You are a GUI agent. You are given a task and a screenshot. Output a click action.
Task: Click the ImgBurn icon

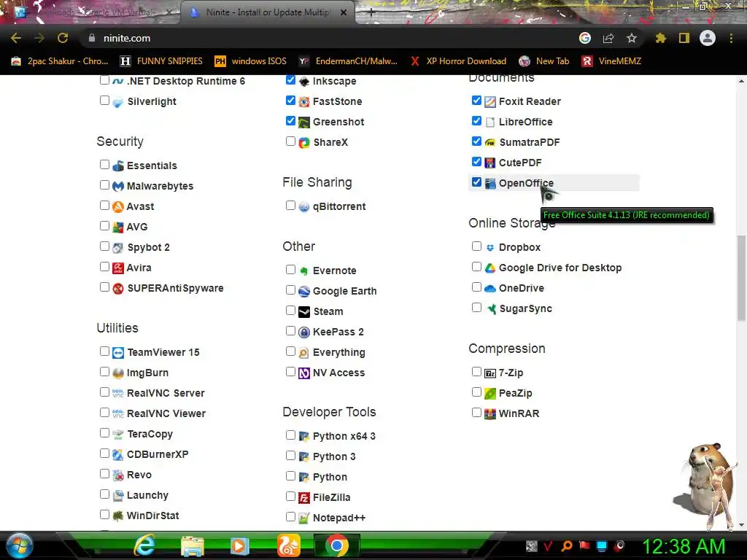pyautogui.click(x=118, y=373)
